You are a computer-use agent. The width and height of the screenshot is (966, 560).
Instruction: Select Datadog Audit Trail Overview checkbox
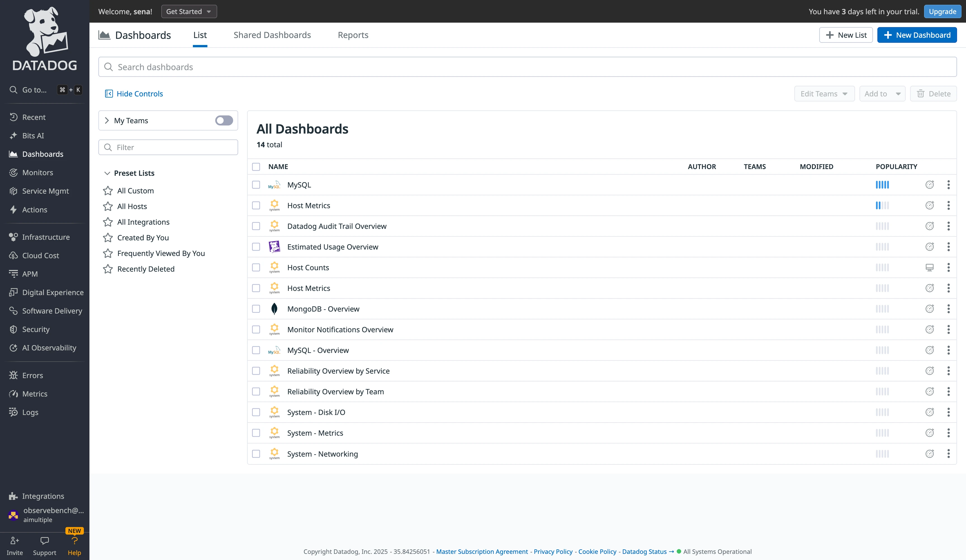tap(256, 226)
